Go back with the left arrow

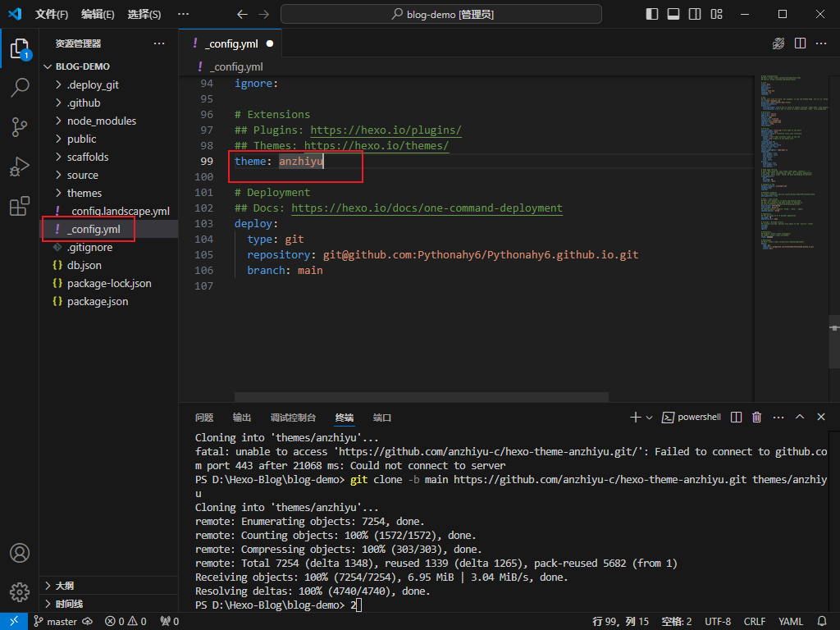[x=242, y=15]
